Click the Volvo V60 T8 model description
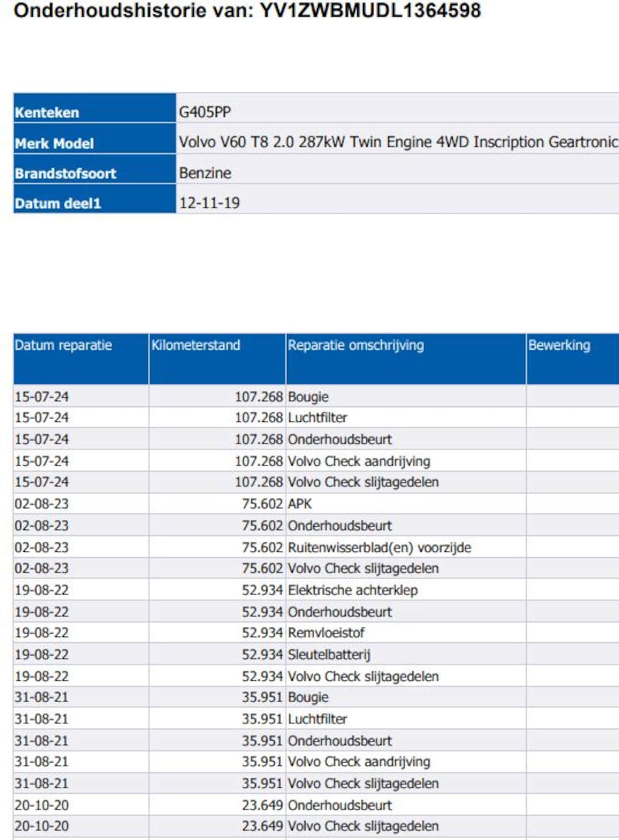Image resolution: width=619 pixels, height=840 pixels. [x=398, y=142]
